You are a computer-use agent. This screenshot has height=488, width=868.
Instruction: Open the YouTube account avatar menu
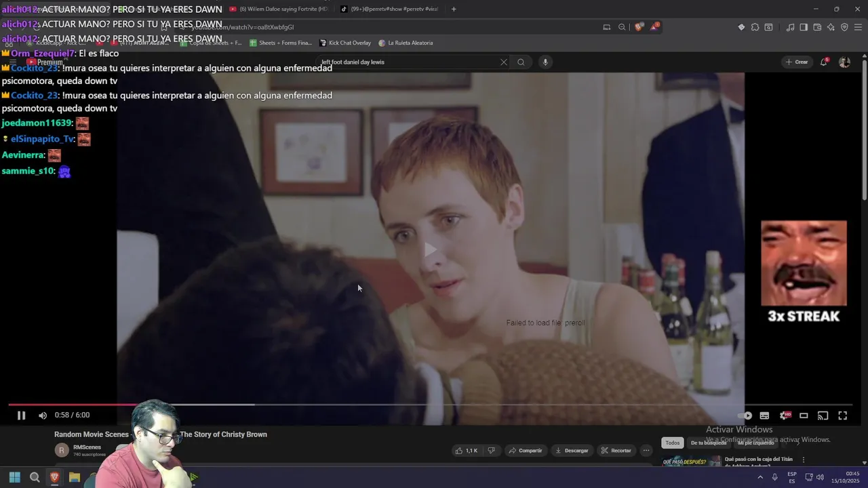tap(844, 62)
